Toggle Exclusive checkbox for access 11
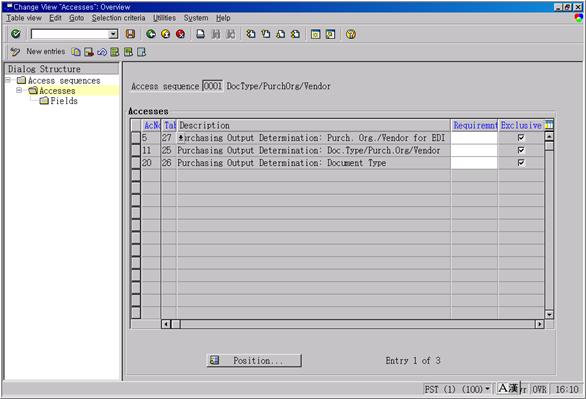 tap(521, 150)
